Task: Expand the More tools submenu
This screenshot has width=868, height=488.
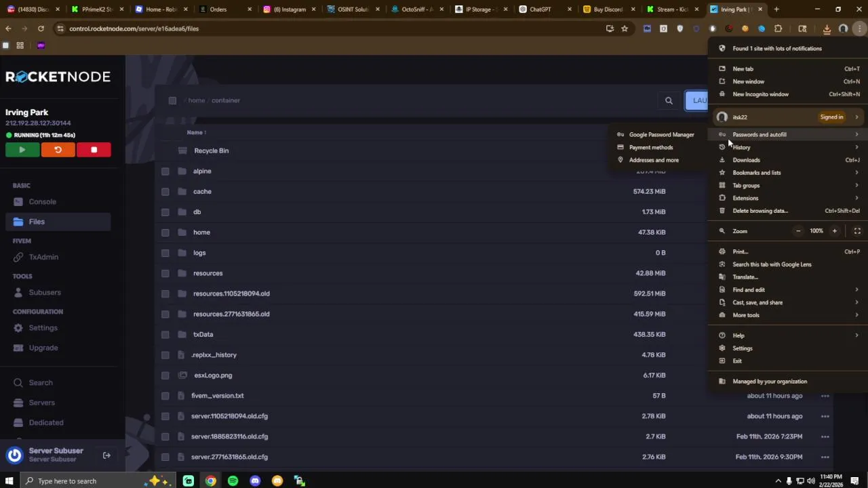Action: click(788, 315)
